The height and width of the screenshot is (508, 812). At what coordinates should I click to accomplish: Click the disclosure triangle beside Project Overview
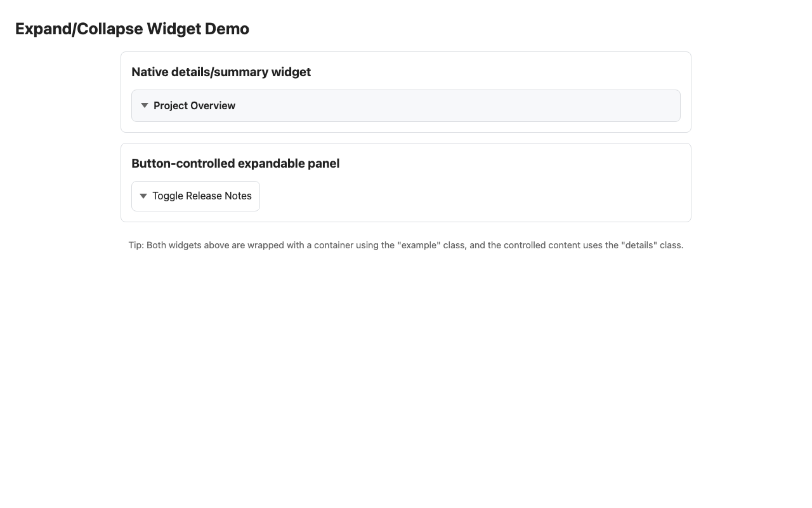pos(144,105)
